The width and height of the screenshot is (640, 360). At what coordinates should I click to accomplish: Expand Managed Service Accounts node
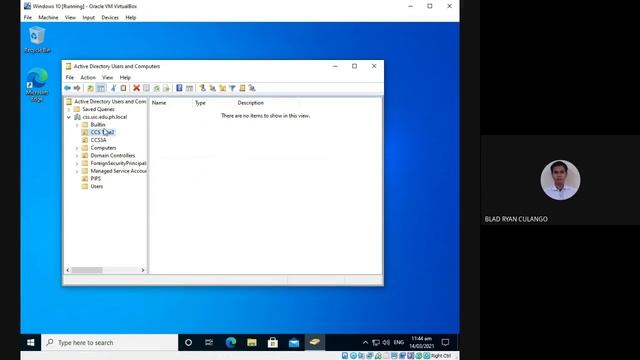pos(77,171)
